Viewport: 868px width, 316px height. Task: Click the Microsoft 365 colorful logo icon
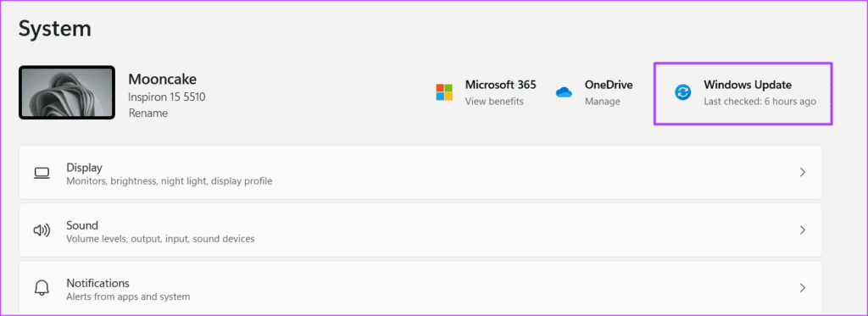point(444,92)
